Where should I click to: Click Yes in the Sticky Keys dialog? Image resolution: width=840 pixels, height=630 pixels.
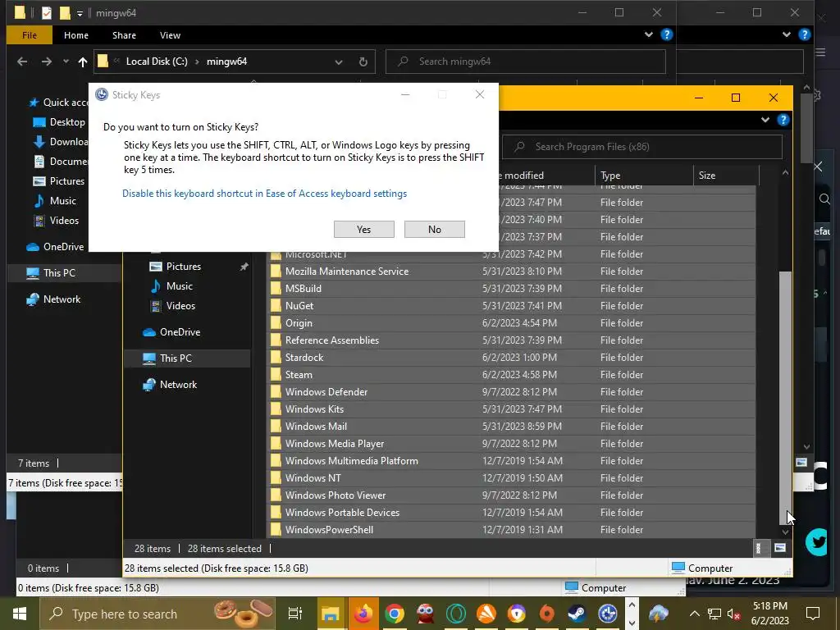tap(363, 230)
